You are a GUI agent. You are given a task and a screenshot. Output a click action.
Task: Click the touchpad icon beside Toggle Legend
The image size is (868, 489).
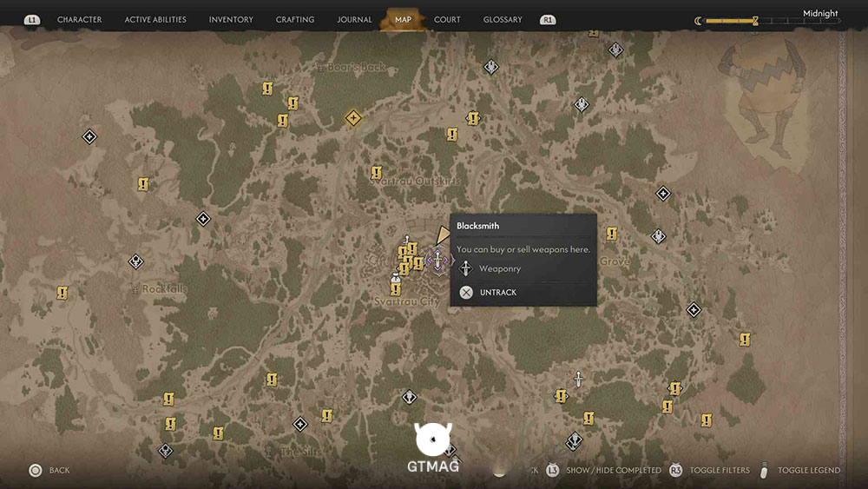tap(764, 470)
